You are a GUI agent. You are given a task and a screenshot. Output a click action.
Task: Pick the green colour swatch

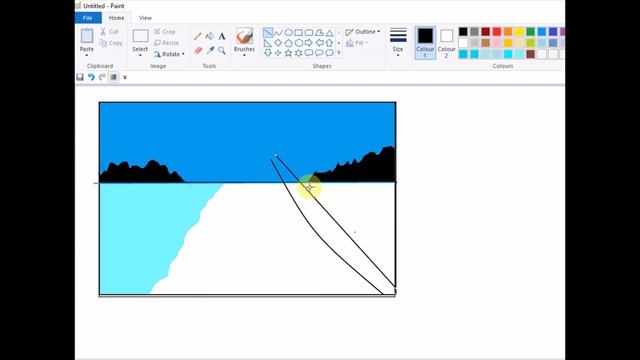[531, 31]
